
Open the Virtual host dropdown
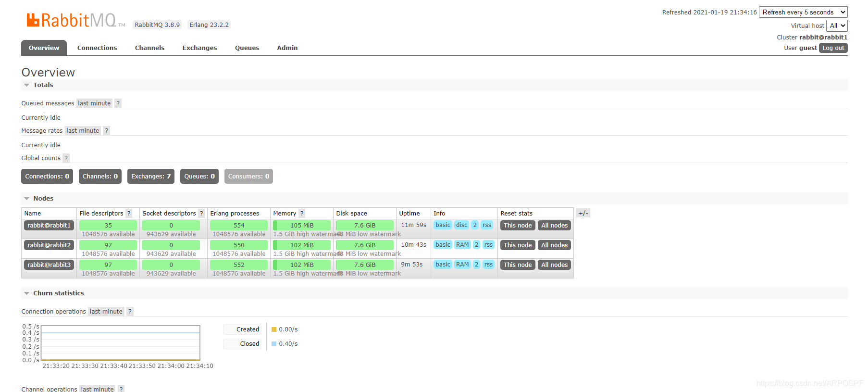click(837, 25)
